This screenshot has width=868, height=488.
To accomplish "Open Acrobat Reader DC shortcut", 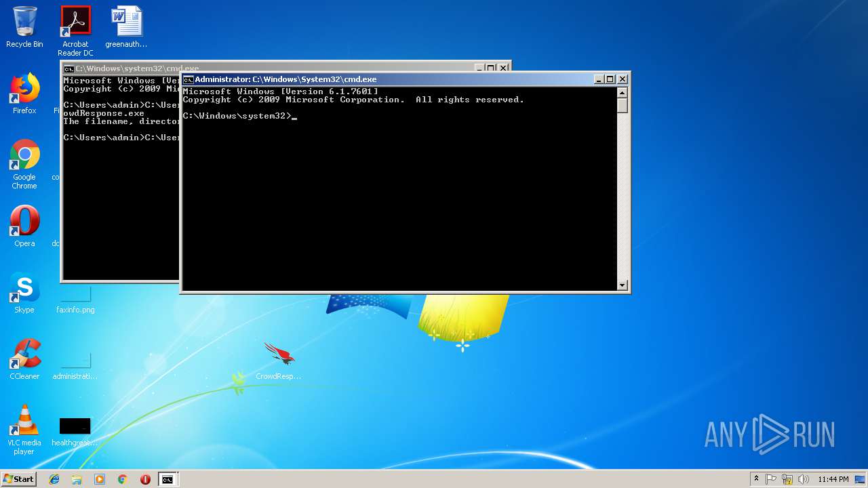I will [75, 31].
